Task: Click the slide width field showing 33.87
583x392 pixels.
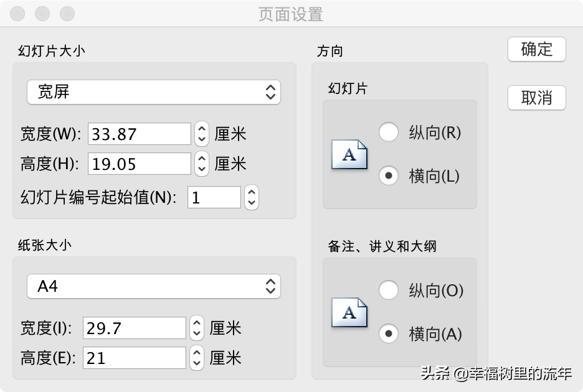Action: click(140, 133)
